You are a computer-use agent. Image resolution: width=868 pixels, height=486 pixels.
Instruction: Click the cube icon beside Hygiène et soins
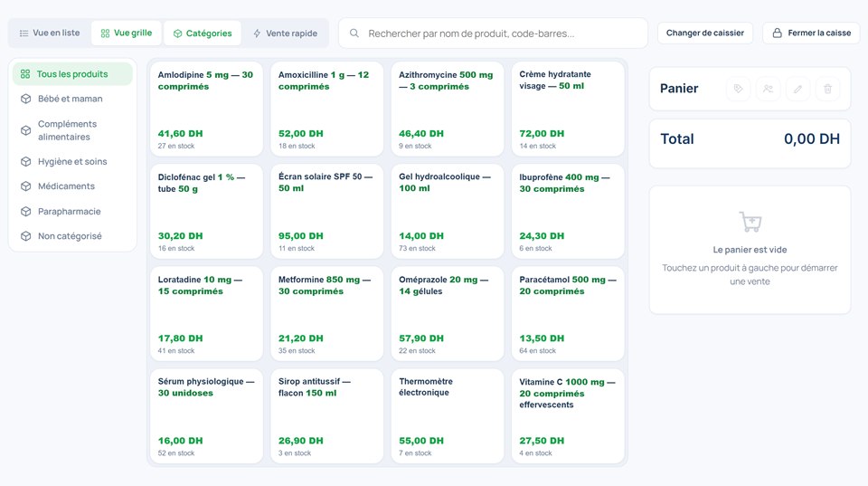click(25, 161)
